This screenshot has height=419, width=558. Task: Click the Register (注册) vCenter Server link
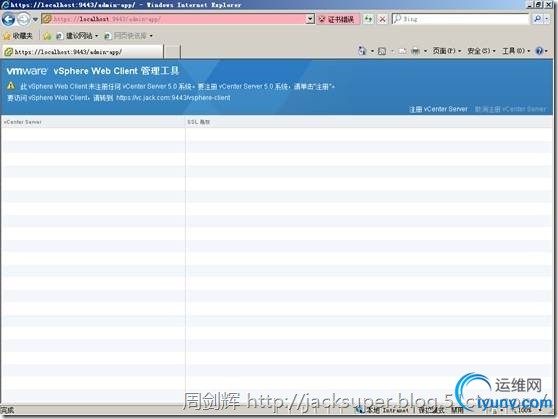coord(438,109)
